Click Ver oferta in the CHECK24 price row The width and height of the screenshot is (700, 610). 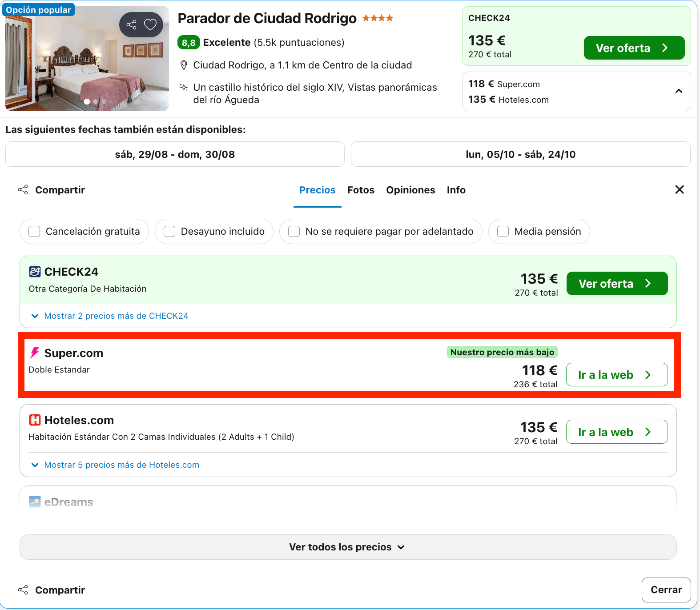click(617, 284)
